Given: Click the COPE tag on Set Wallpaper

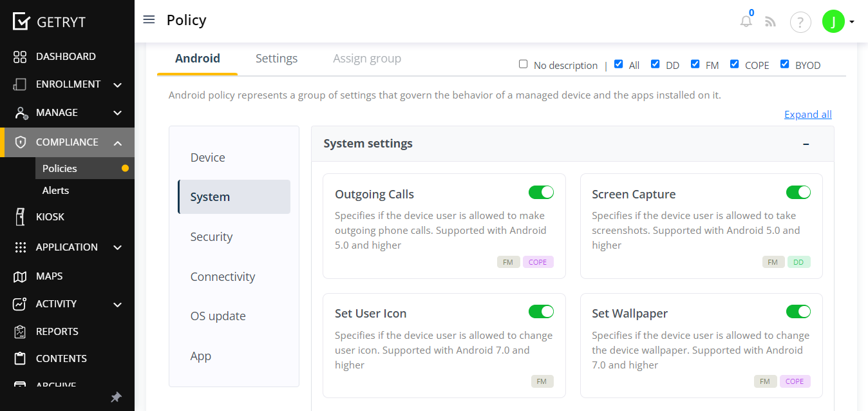Looking at the screenshot, I should (795, 381).
